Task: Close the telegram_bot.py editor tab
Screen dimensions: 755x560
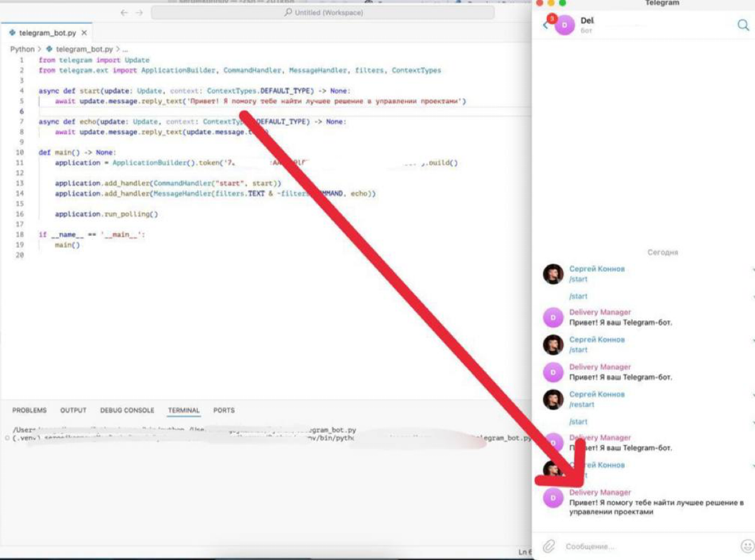Action: point(84,33)
